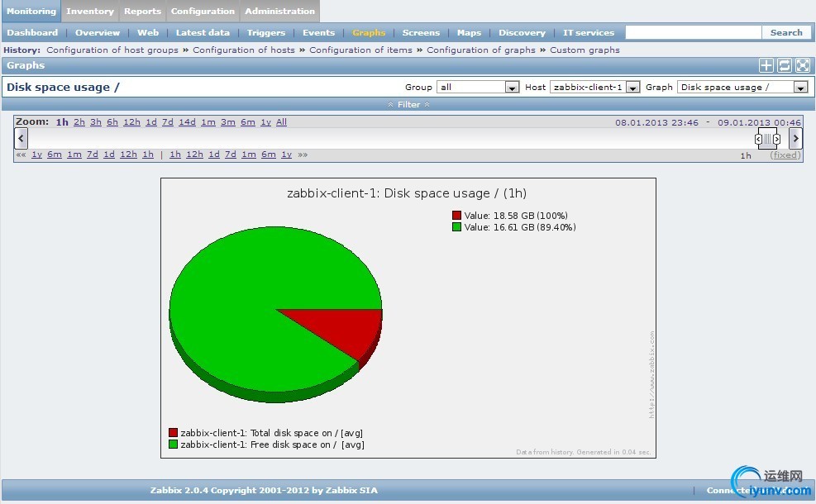The image size is (816, 504).
Task: Open history link Configuration of items
Action: tap(360, 50)
